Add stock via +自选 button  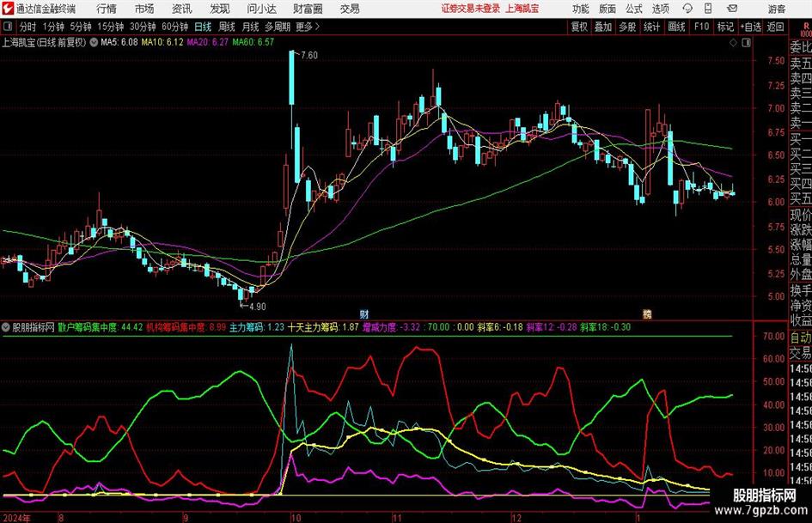pyautogui.click(x=751, y=27)
